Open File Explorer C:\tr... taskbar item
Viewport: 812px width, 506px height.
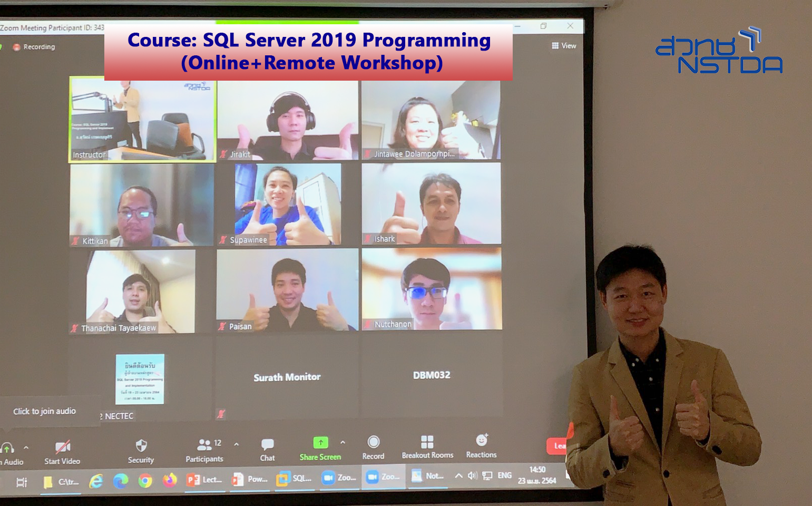[x=61, y=482]
